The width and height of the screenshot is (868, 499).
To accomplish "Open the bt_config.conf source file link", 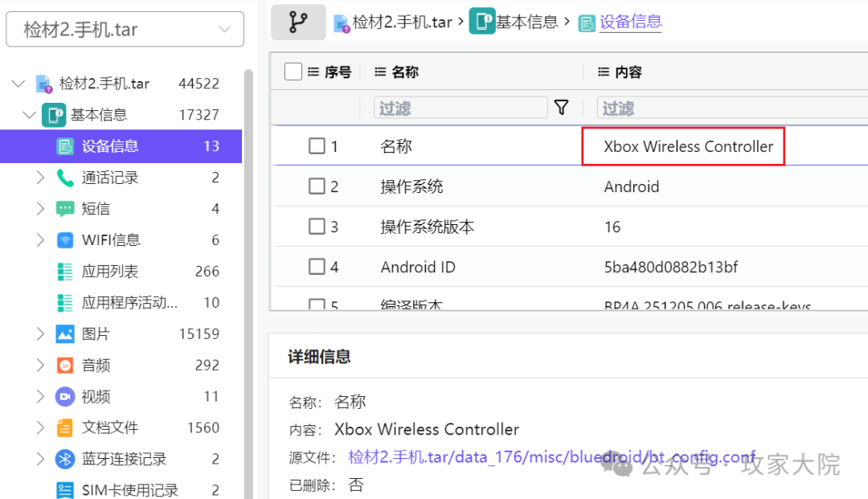I will pyautogui.click(x=551, y=457).
